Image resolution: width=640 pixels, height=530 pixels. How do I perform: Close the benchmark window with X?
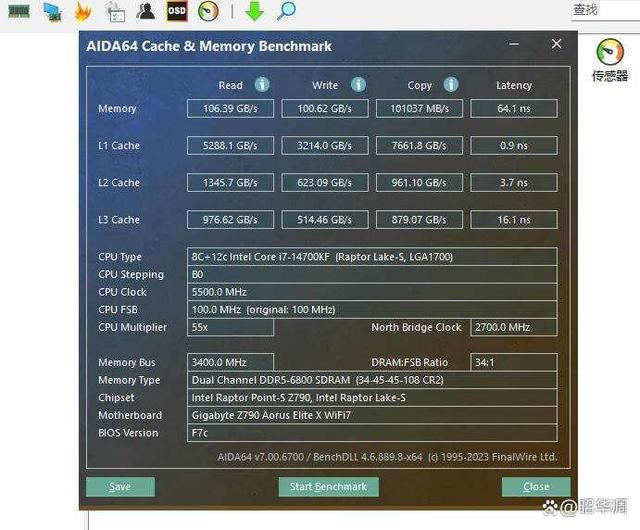point(556,44)
